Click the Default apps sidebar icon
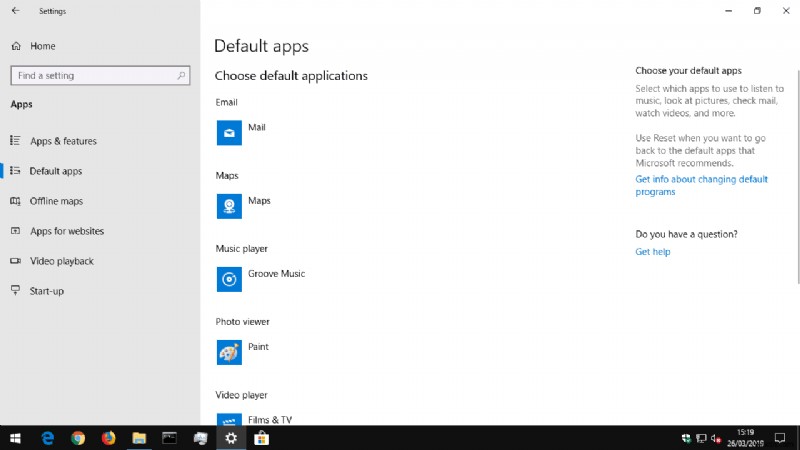The height and width of the screenshot is (450, 800). [15, 170]
